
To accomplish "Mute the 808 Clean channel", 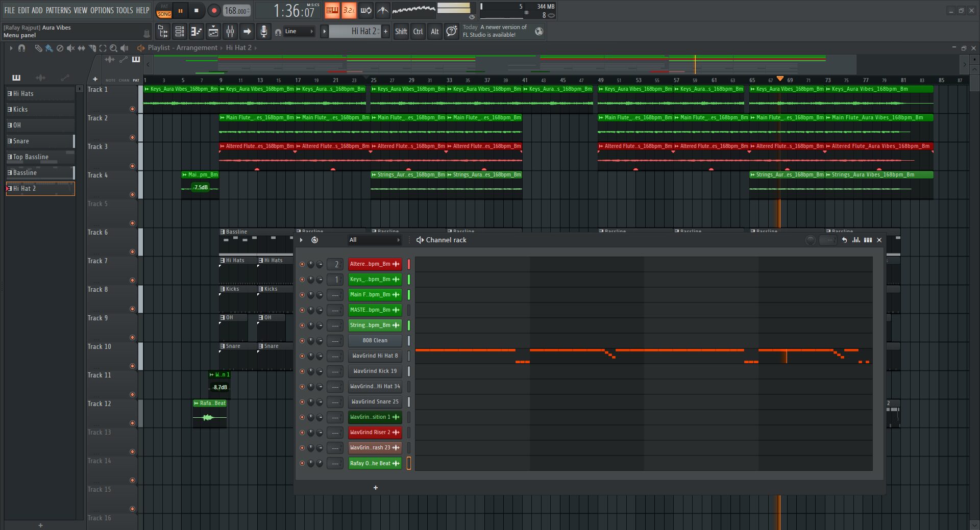I will click(x=302, y=341).
